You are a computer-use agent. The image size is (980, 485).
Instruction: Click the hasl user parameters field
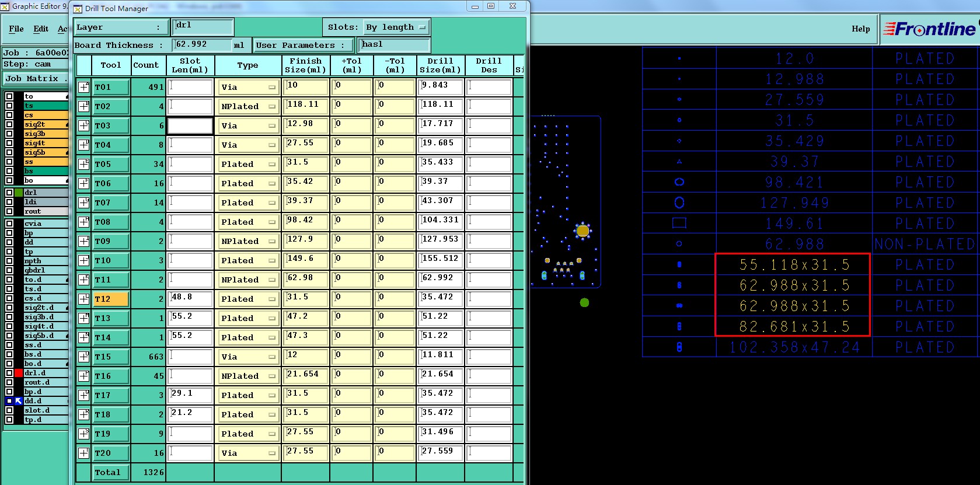[394, 45]
